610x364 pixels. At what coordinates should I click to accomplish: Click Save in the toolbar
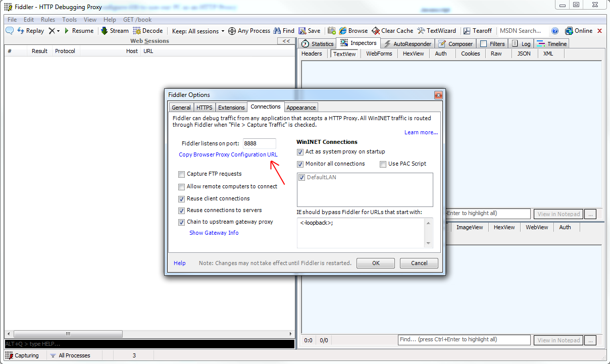click(x=310, y=31)
